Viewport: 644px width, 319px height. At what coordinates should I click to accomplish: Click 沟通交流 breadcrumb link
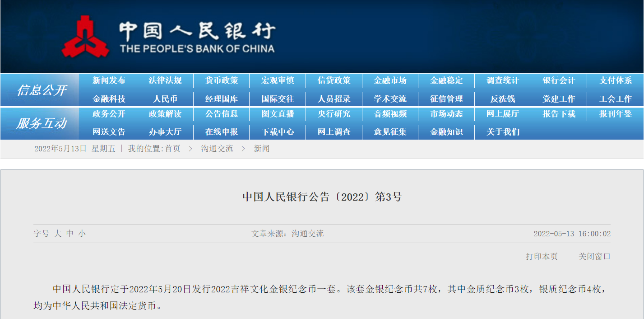(217, 149)
